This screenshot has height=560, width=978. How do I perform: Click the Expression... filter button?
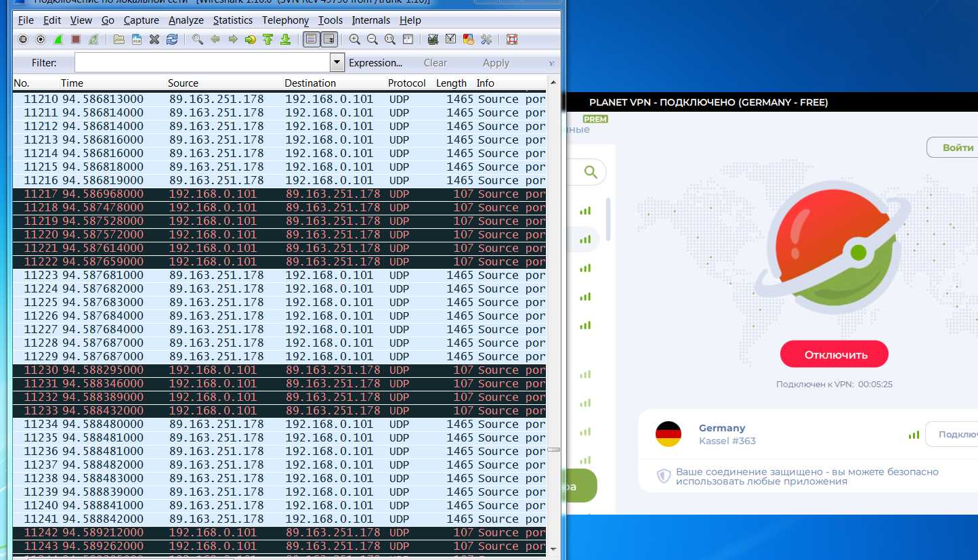(376, 63)
